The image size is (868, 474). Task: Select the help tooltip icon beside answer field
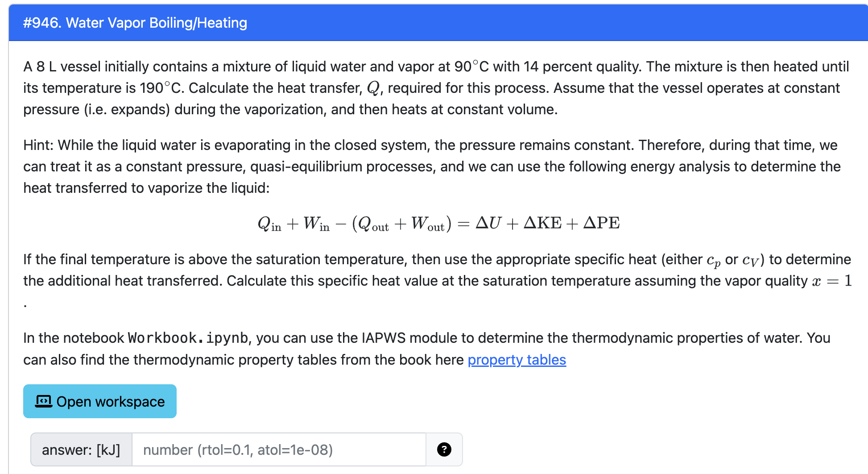point(444,449)
